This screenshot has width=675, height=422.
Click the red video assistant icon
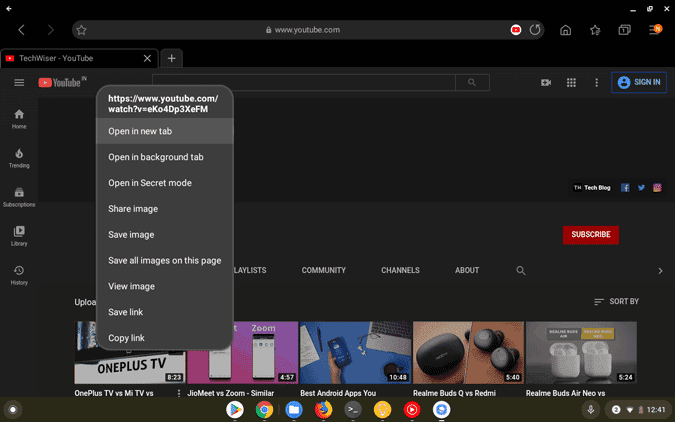516,30
